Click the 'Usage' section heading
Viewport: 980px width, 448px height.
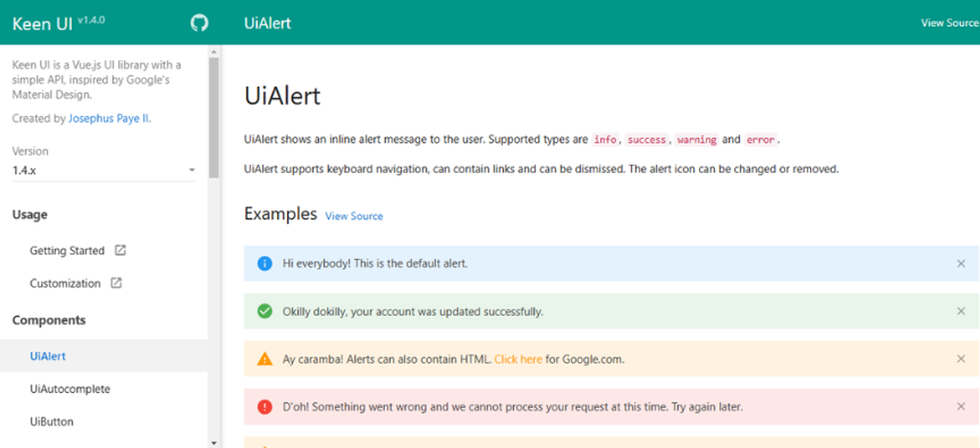click(30, 215)
